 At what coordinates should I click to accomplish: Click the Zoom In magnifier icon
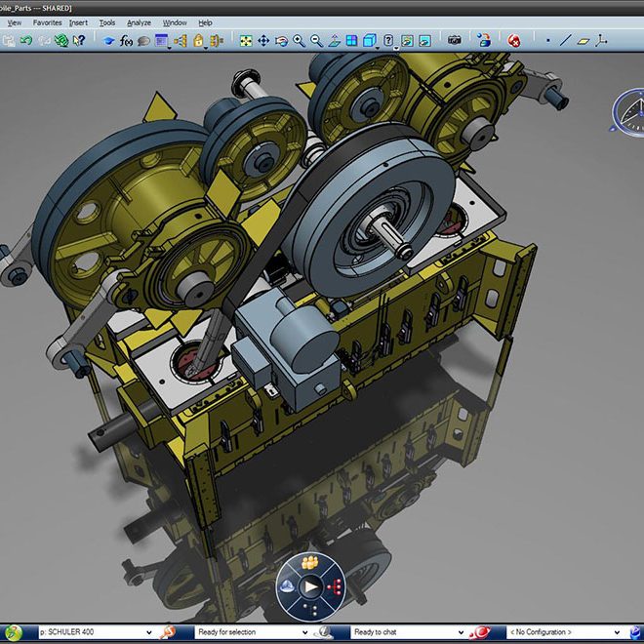click(x=300, y=41)
